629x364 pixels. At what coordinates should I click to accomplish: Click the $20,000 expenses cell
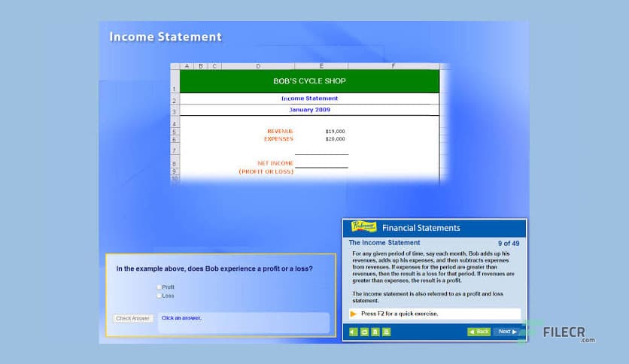321,139
